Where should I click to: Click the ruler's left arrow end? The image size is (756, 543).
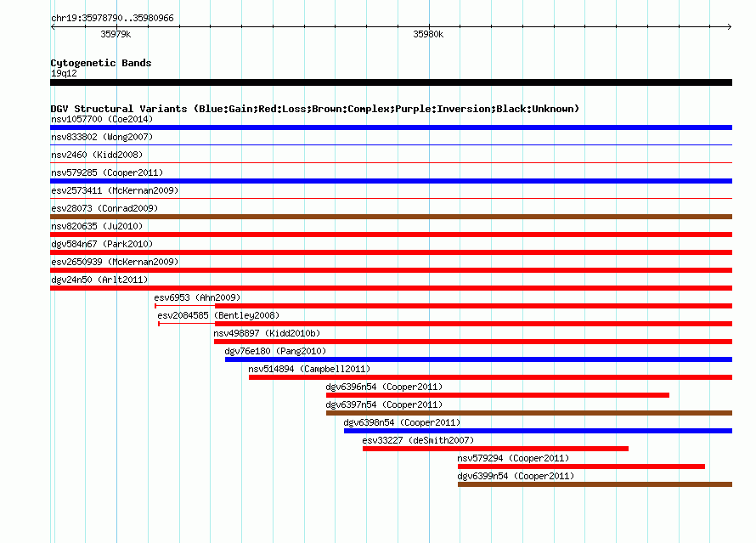click(53, 26)
